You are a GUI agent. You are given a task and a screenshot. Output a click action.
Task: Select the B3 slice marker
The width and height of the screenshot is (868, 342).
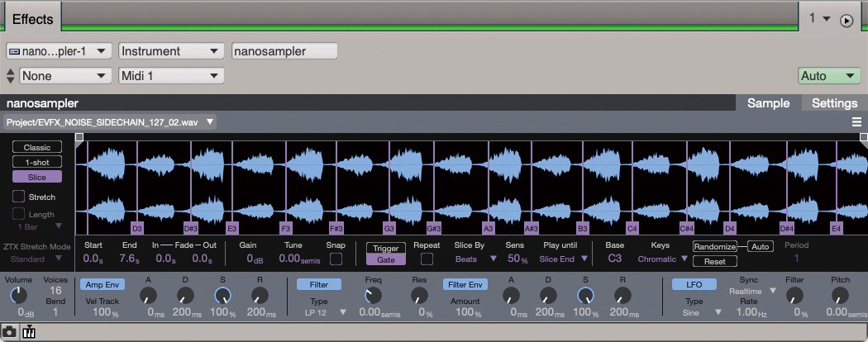pos(582,228)
